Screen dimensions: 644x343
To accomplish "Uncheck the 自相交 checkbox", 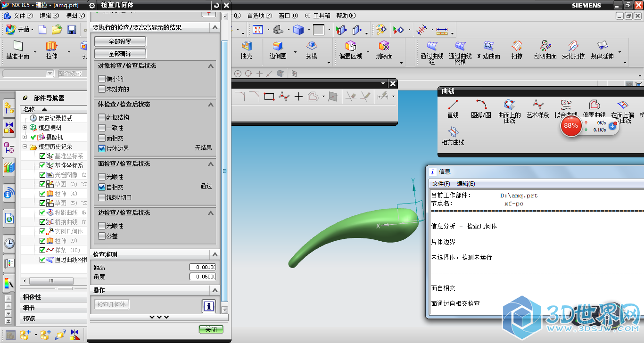I will tap(102, 187).
